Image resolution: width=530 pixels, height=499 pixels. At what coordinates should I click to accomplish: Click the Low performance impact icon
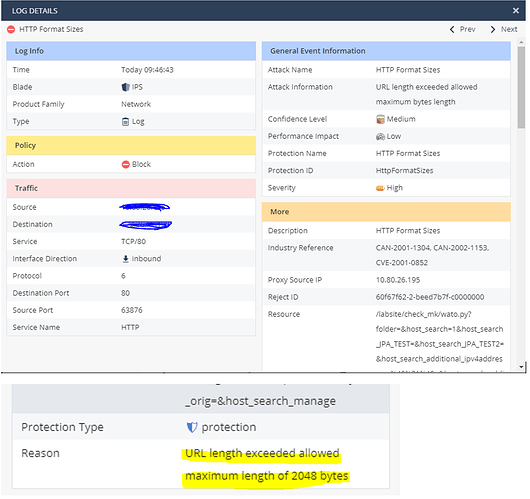[380, 137]
